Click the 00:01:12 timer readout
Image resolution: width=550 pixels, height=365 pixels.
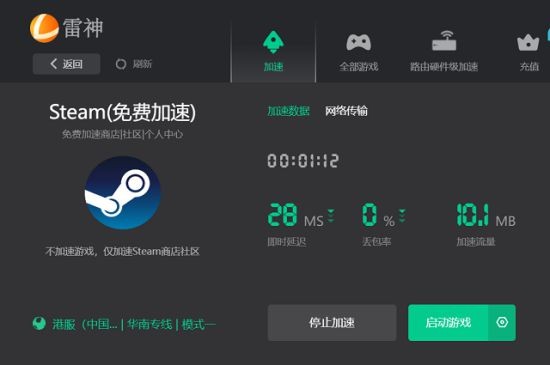coord(303,161)
